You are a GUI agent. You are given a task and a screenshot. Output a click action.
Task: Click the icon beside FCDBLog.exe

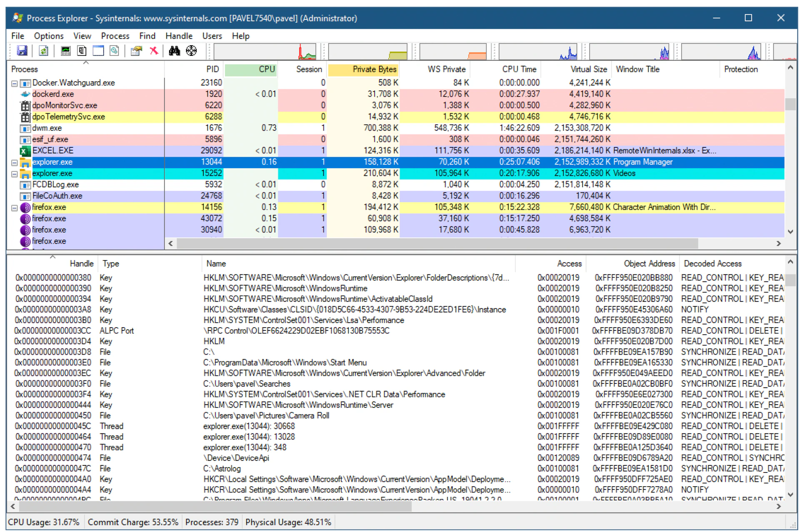(25, 185)
